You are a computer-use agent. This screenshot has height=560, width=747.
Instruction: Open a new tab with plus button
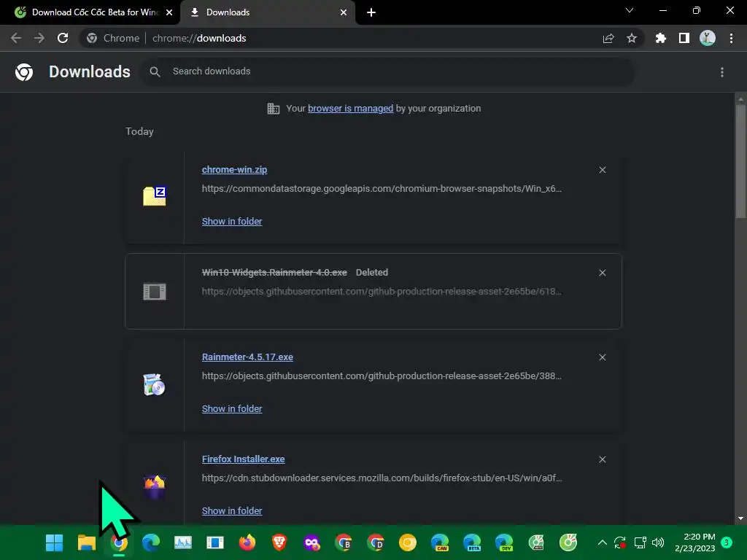[371, 12]
